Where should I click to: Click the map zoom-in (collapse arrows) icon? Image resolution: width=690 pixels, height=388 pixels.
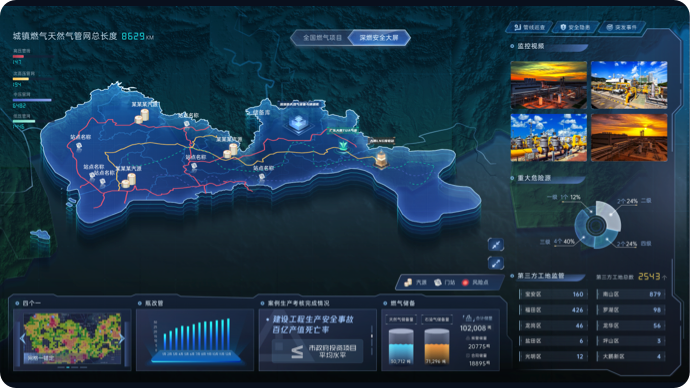click(x=496, y=245)
